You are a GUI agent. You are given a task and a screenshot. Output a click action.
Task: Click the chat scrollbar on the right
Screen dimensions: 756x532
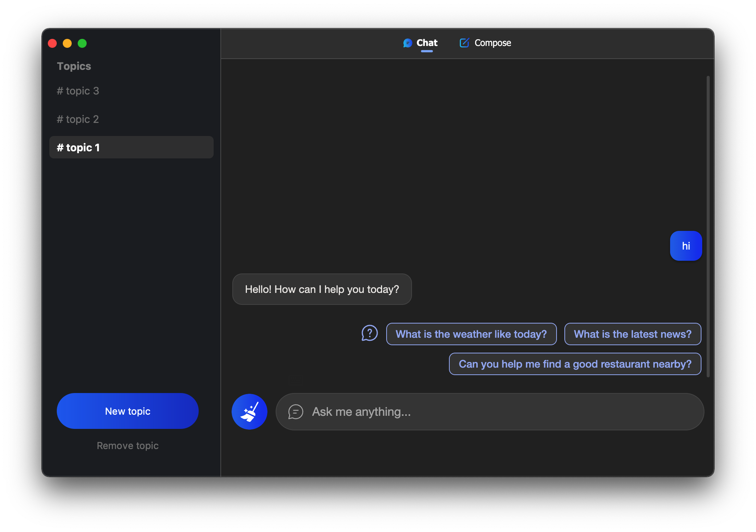[708, 226]
